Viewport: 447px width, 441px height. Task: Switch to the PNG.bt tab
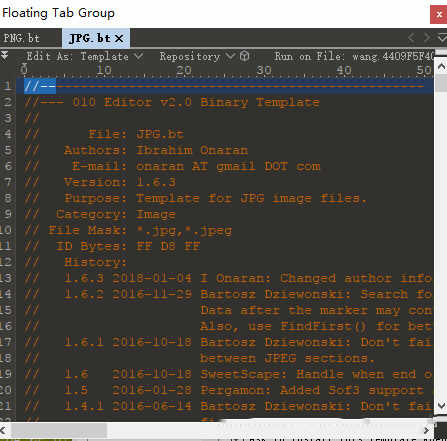[x=22, y=38]
